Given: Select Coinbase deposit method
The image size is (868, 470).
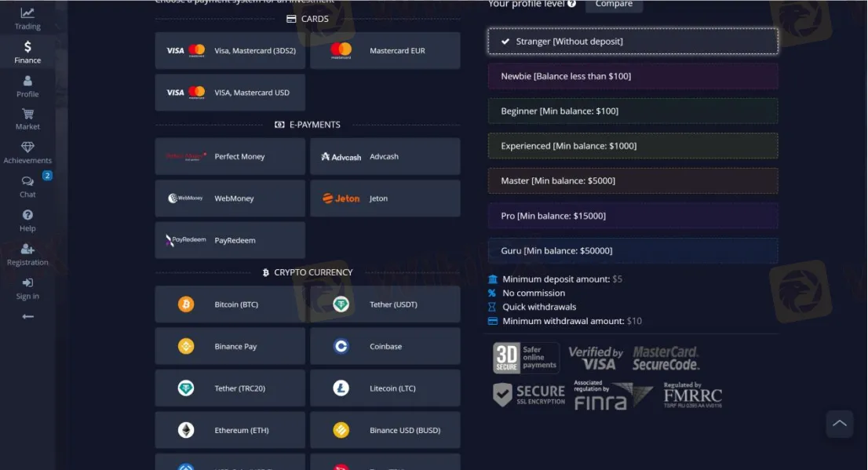Looking at the screenshot, I should (385, 346).
